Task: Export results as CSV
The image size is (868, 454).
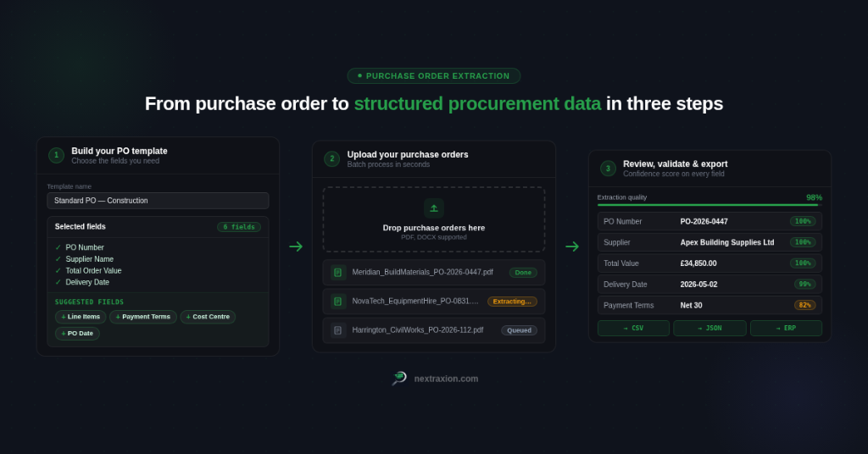Action: 633,328
